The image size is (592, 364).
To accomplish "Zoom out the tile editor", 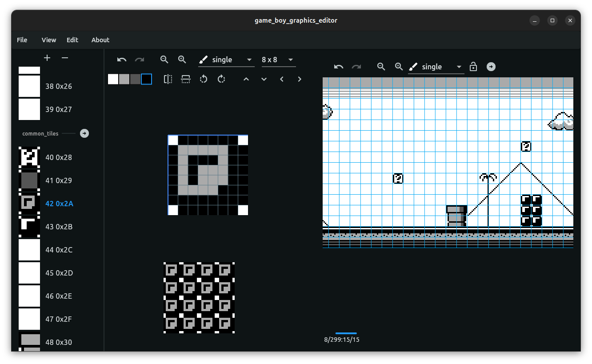I will [164, 60].
